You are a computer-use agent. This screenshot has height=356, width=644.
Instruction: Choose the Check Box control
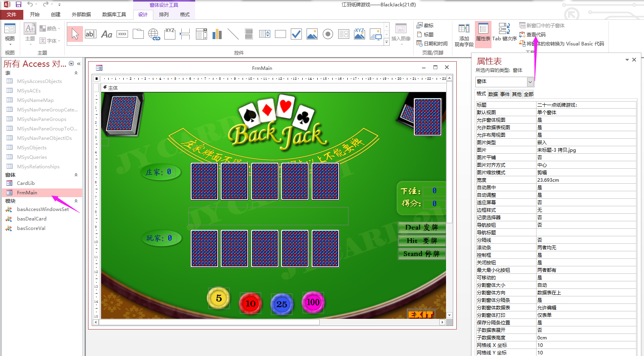tap(296, 34)
